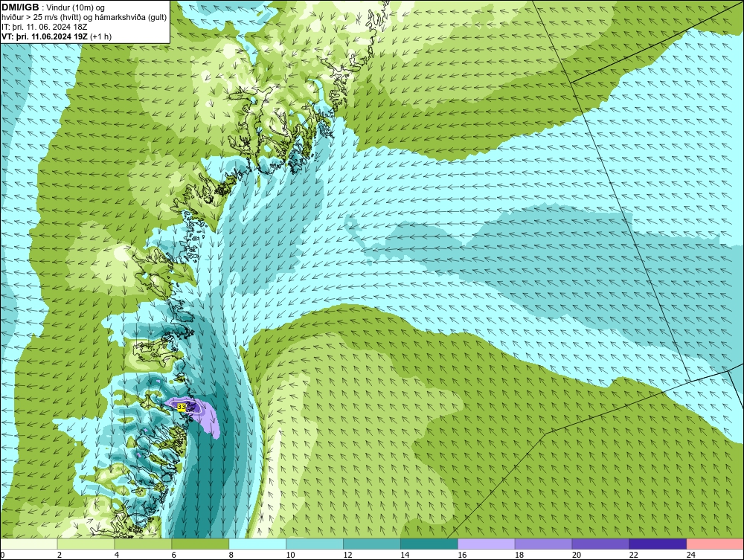Click the legend scale number "8"

[231, 556]
